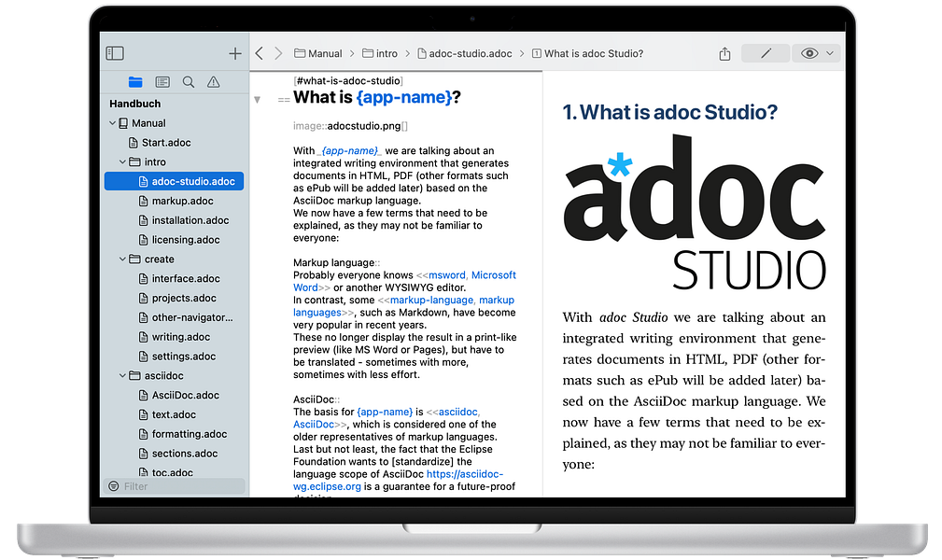Toggle edit mode with the pencil button
Image resolution: width=942 pixels, height=560 pixels.
765,53
